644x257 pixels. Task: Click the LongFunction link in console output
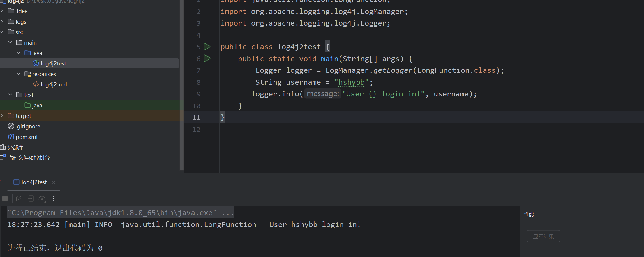coord(230,225)
